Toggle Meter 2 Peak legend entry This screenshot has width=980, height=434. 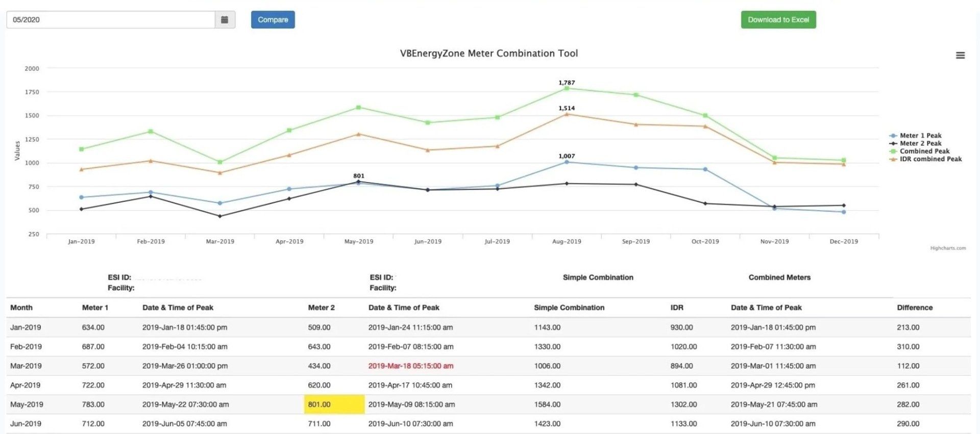coord(916,143)
